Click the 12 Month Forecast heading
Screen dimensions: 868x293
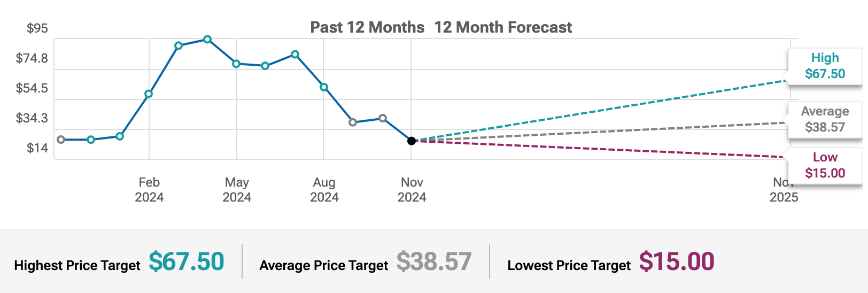[x=503, y=27]
